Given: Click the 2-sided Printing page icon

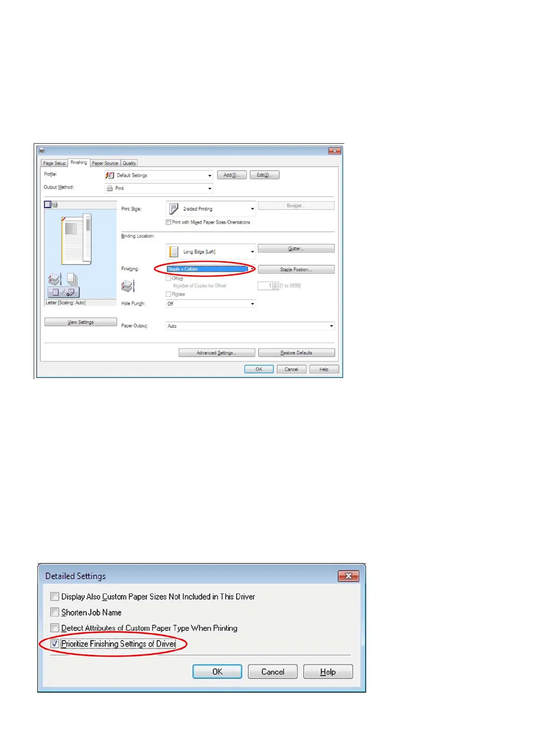Looking at the screenshot, I should point(174,209).
